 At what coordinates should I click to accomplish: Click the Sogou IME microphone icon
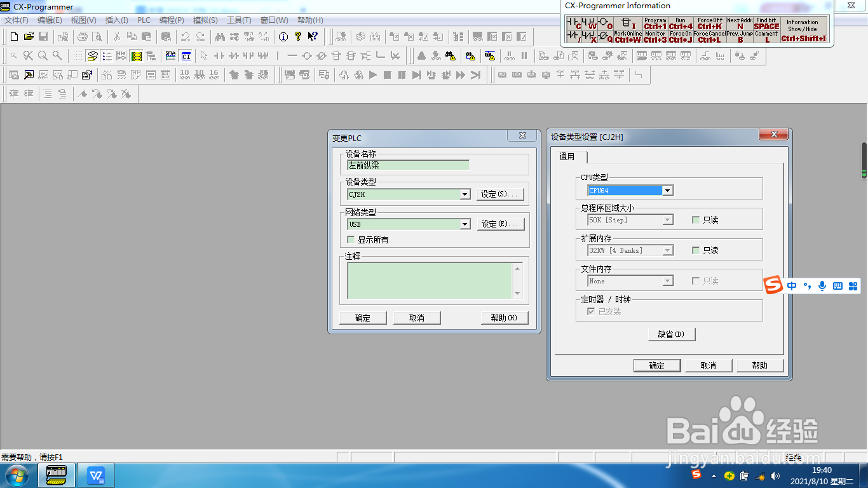click(x=822, y=286)
